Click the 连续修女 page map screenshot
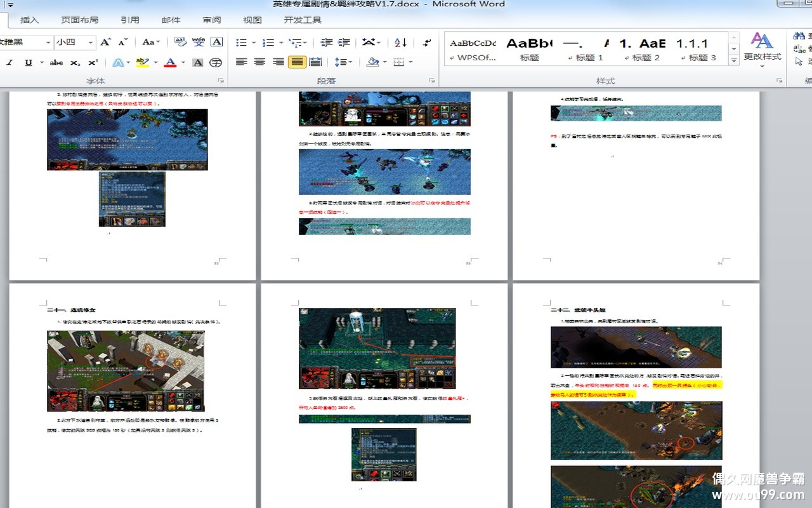Image resolution: width=812 pixels, height=508 pixels. 126,371
